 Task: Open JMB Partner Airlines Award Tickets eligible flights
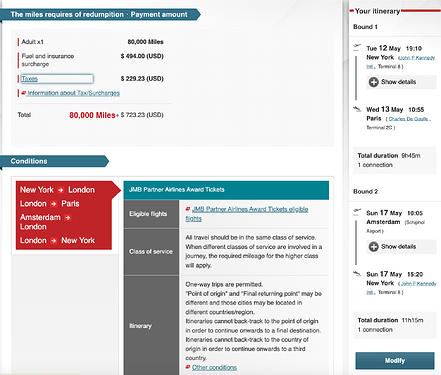pyautogui.click(x=247, y=214)
